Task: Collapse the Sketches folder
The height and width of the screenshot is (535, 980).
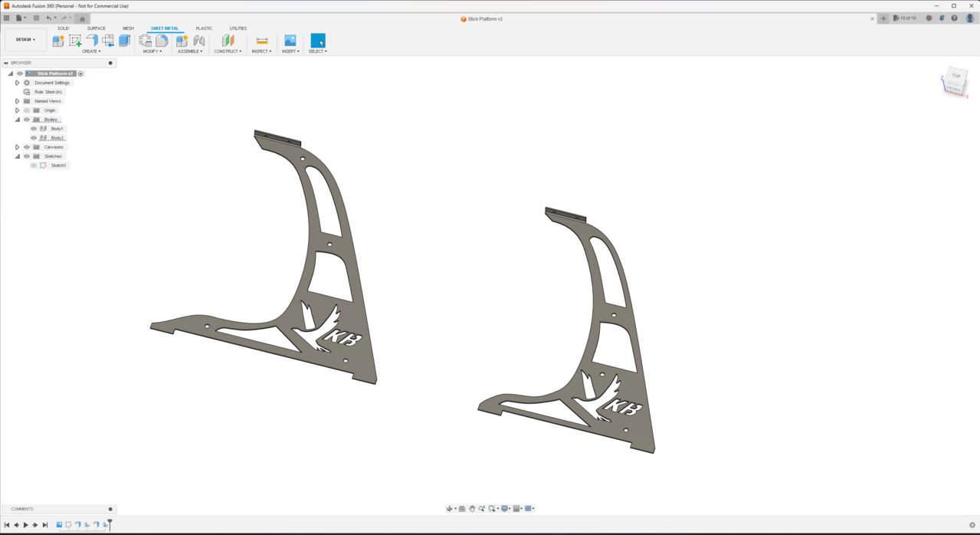Action: pos(17,156)
